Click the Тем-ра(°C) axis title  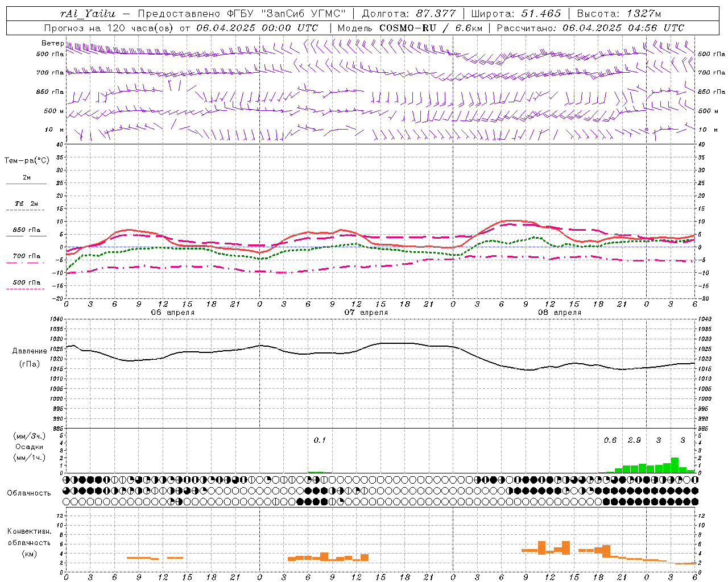pyautogui.click(x=27, y=161)
